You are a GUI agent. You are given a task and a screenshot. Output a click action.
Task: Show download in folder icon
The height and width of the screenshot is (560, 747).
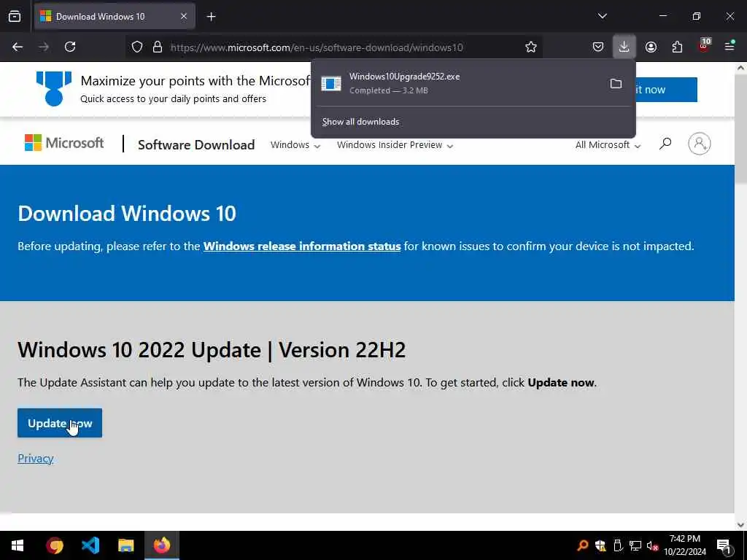tap(616, 84)
